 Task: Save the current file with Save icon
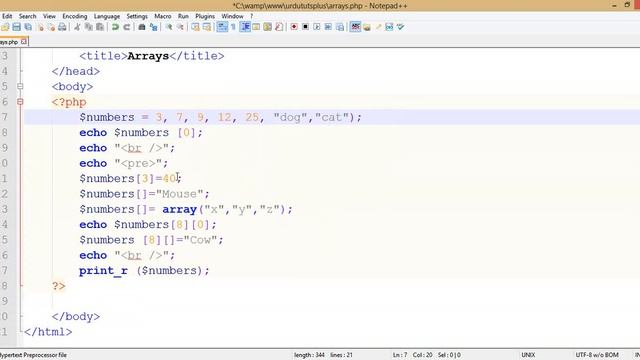pyautogui.click(x=16, y=27)
